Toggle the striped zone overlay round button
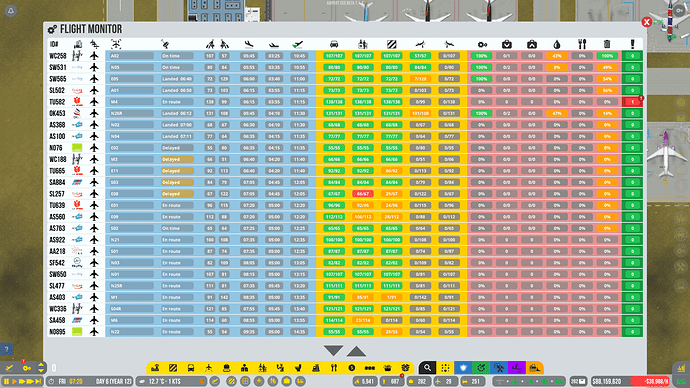The height and width of the screenshot is (388, 690). pos(231,381)
